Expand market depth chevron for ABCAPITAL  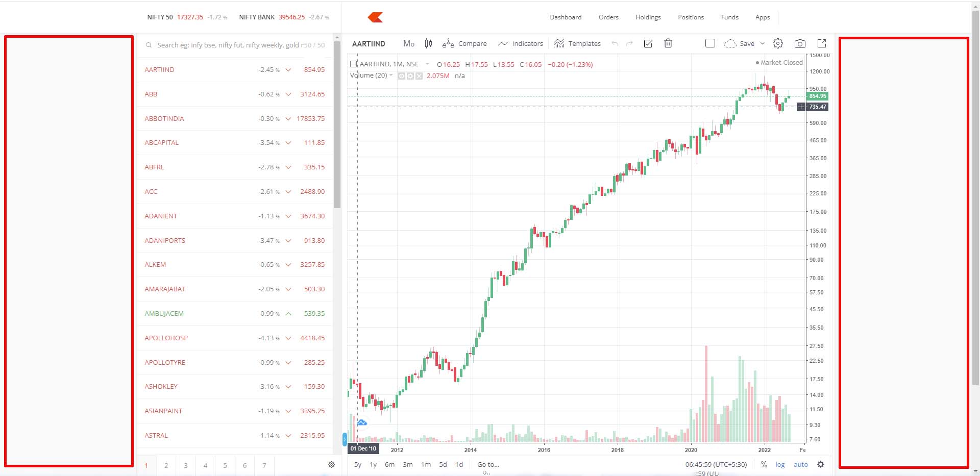[x=288, y=143]
